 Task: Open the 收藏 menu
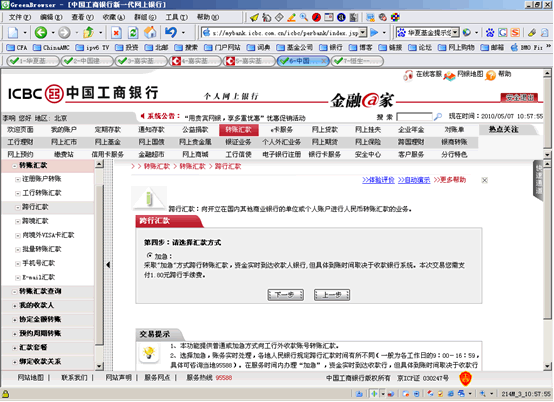[x=114, y=17]
